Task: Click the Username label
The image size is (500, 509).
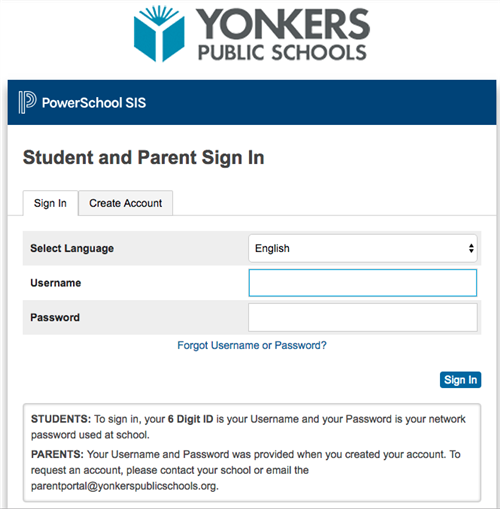Action: 56,283
